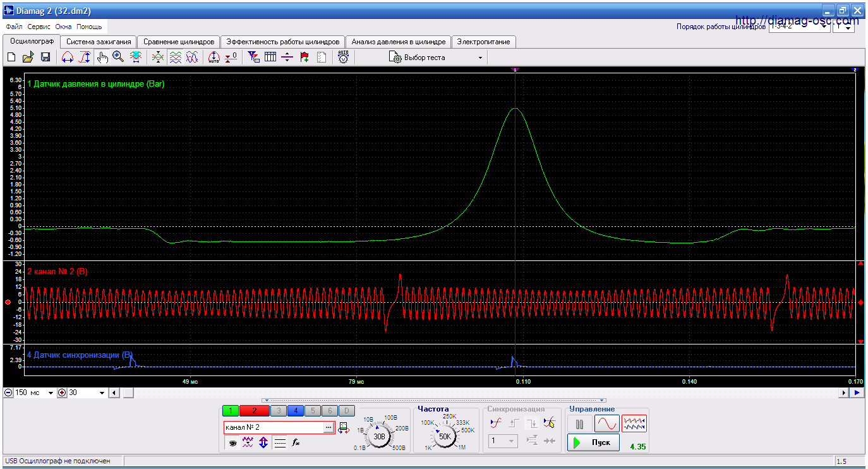Viewport: 868px width, 469px height.
Task: Switch to Эффективность работы цилиндров tab
Action: [x=283, y=42]
